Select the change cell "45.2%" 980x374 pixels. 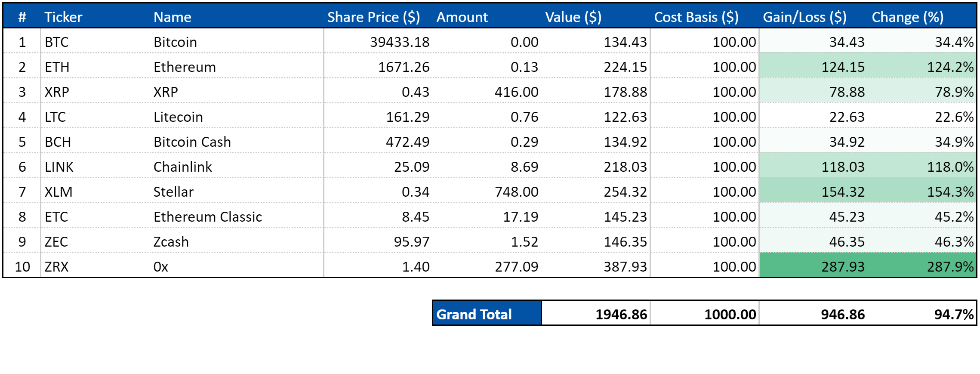pos(954,217)
